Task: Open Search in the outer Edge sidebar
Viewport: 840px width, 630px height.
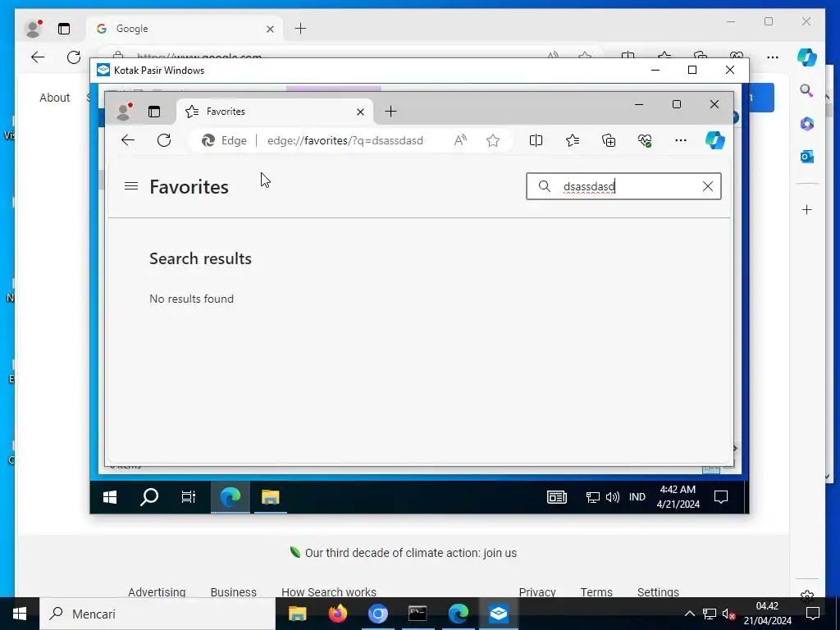Action: point(807,90)
